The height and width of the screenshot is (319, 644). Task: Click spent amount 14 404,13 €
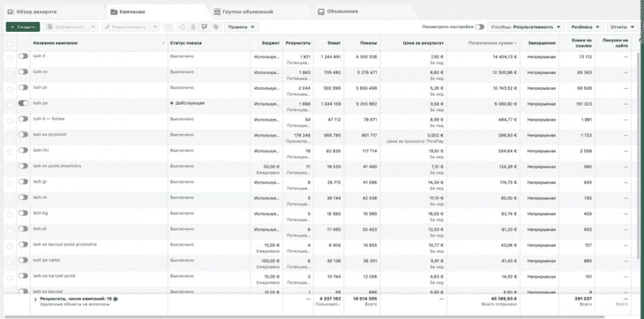pos(505,56)
